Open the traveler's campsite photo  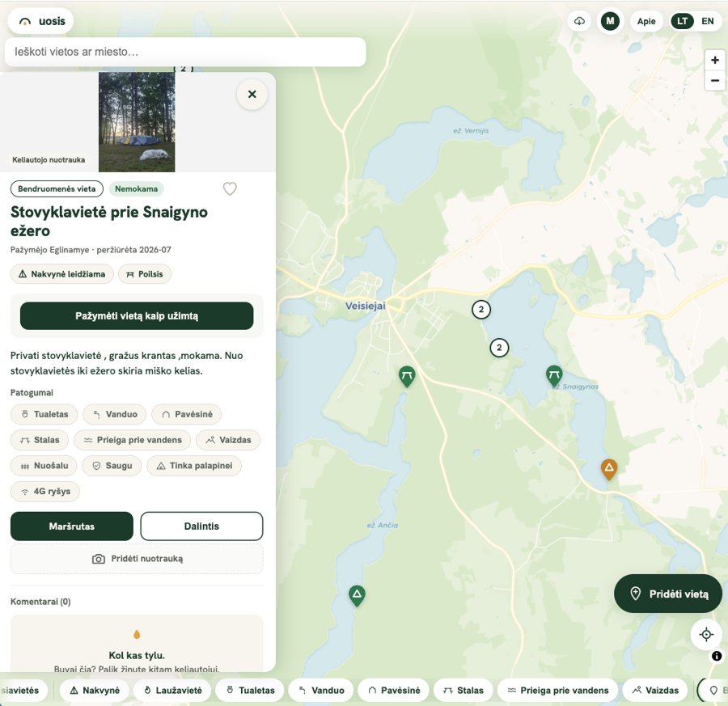pos(137,122)
